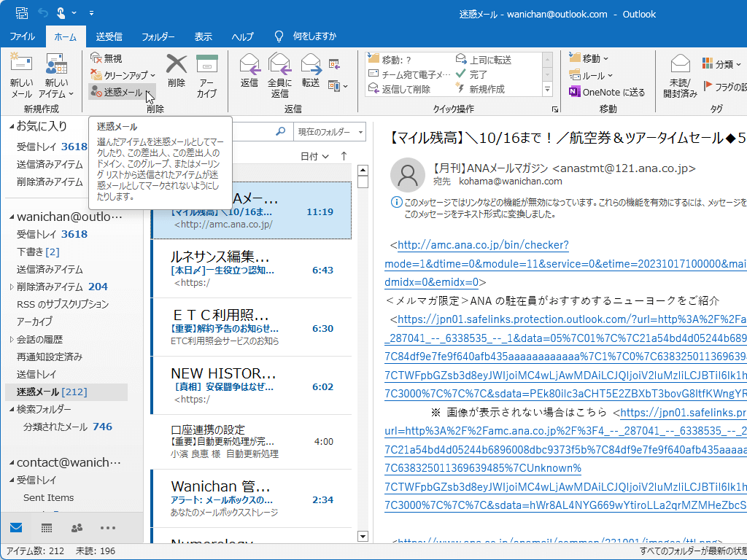747x560 pixels.
Task: Select the 迷惑メール [212] folder
Action: 66,392
